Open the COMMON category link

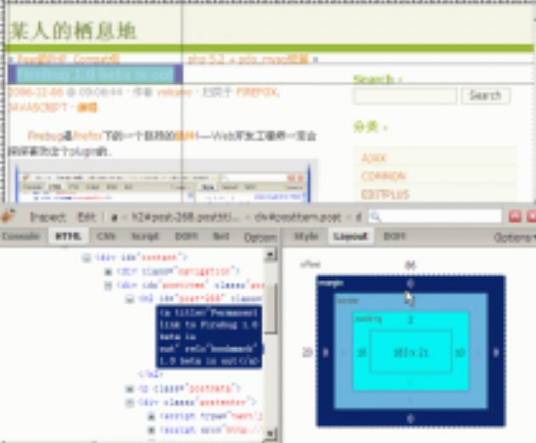[383, 176]
